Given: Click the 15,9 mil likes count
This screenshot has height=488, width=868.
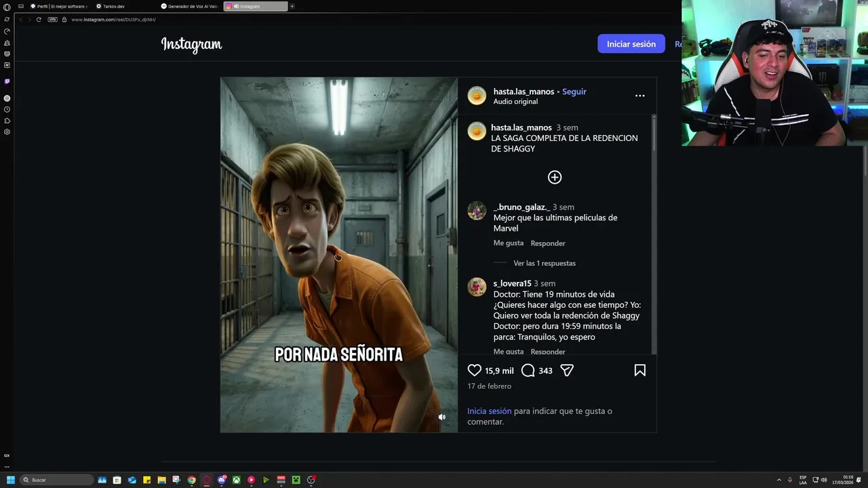Looking at the screenshot, I should [x=499, y=371].
